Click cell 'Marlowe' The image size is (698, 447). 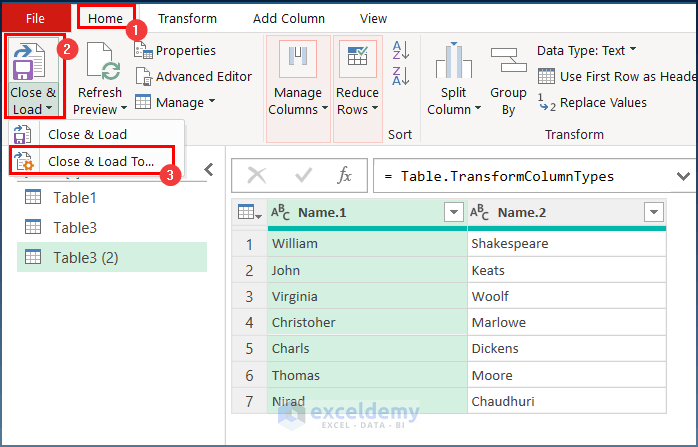click(x=567, y=322)
